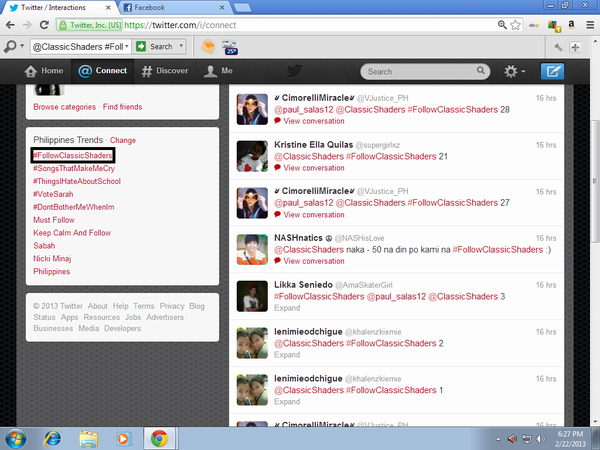Open the Discover navigation tab
The width and height of the screenshot is (600, 450).
pyautogui.click(x=165, y=71)
